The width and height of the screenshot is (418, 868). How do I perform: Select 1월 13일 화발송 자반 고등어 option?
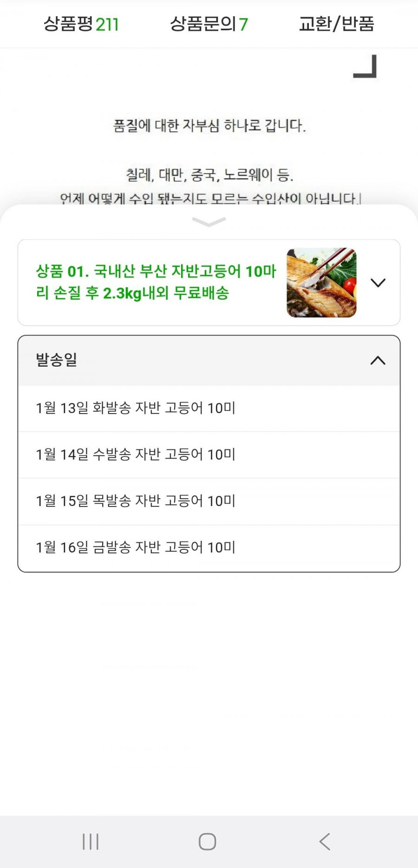click(x=136, y=408)
